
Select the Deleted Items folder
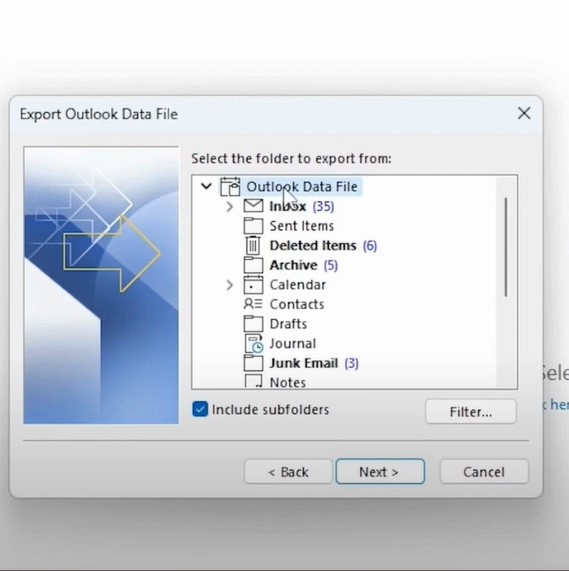pos(313,245)
